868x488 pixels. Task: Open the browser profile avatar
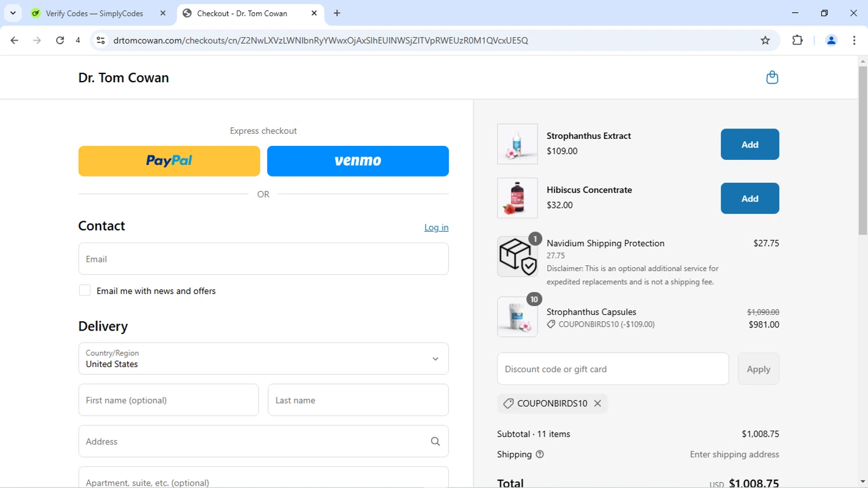tap(831, 41)
